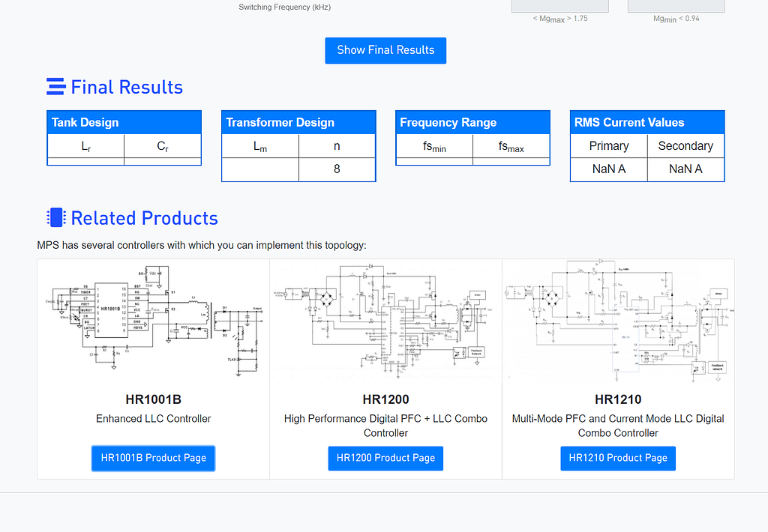Click the turns ratio value 8 cell
The width and height of the screenshot is (768, 532).
[x=337, y=169]
